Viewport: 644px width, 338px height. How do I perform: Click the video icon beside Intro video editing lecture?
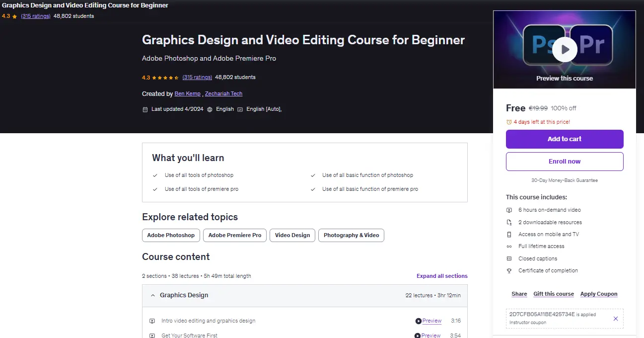tap(152, 321)
